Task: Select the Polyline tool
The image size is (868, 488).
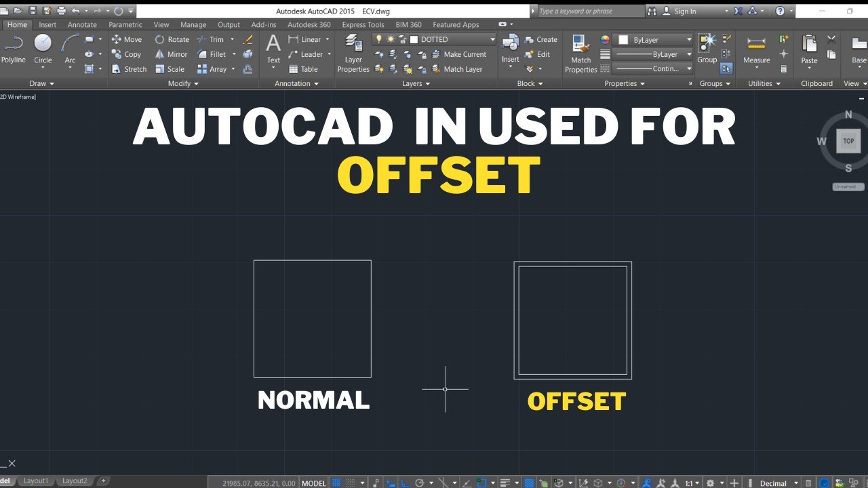Action: pos(13,49)
